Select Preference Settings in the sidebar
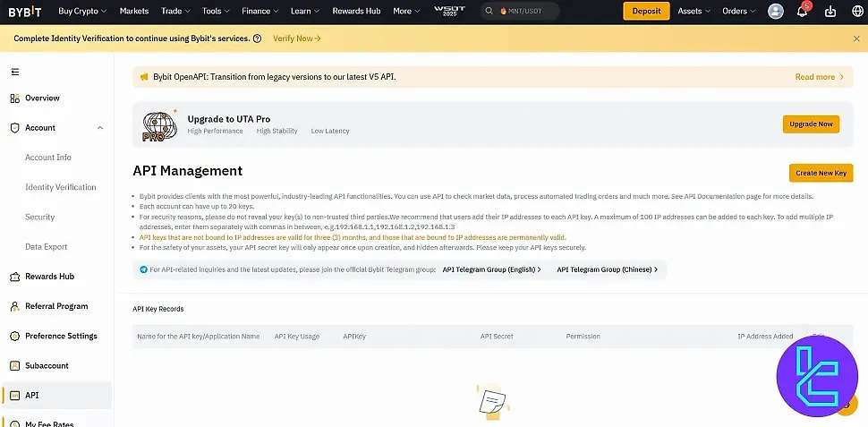 tap(62, 336)
